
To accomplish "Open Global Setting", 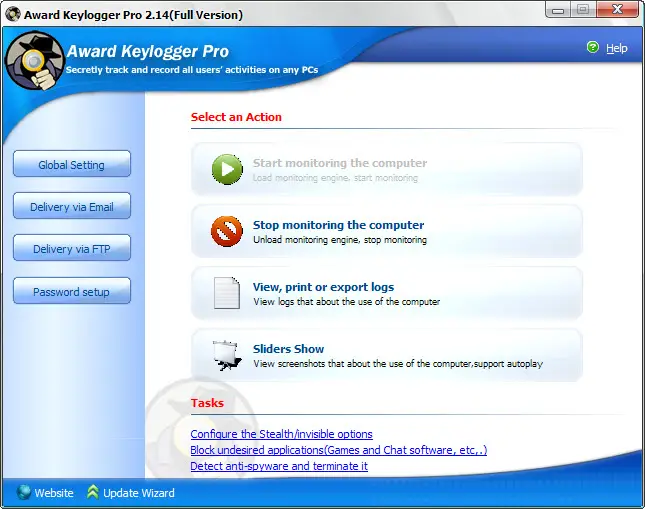I will 72,164.
